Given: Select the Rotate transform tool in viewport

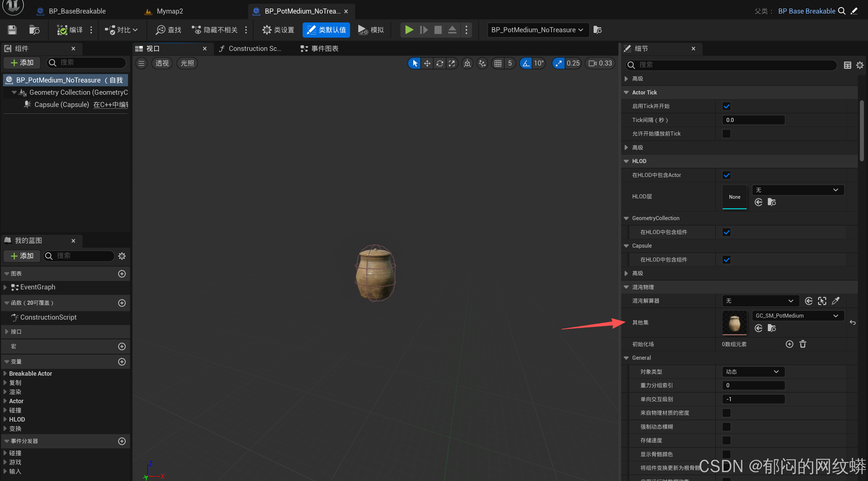Looking at the screenshot, I should pos(440,63).
